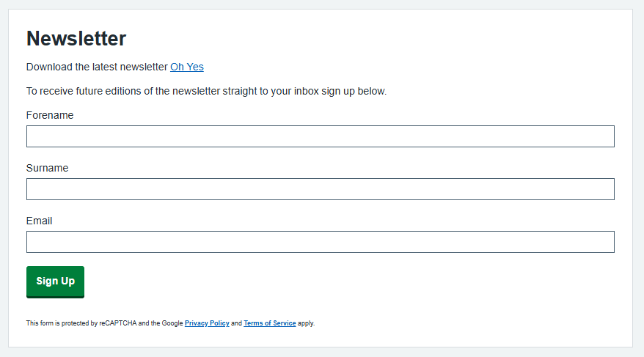
Task: Follow the Terms of Service link
Action: 269,323
